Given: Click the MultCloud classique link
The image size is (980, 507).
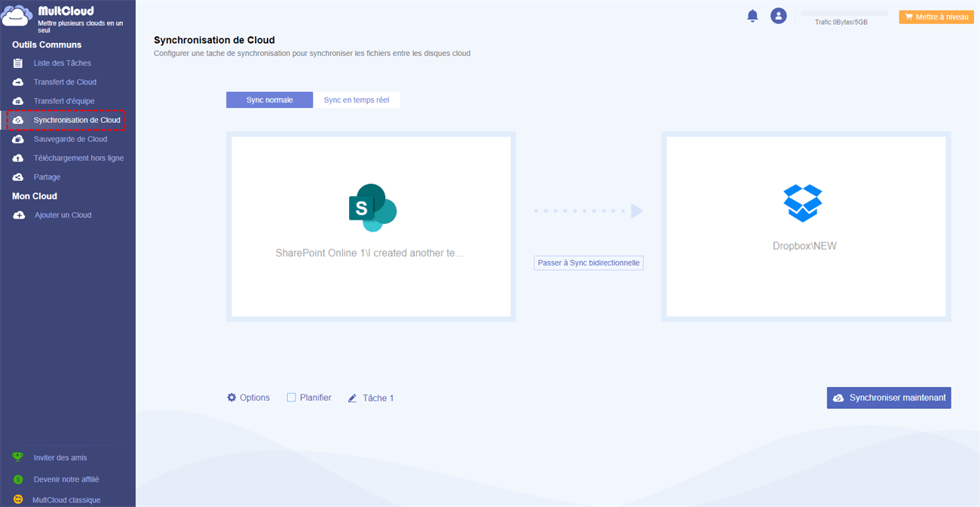Looking at the screenshot, I should click(66, 499).
